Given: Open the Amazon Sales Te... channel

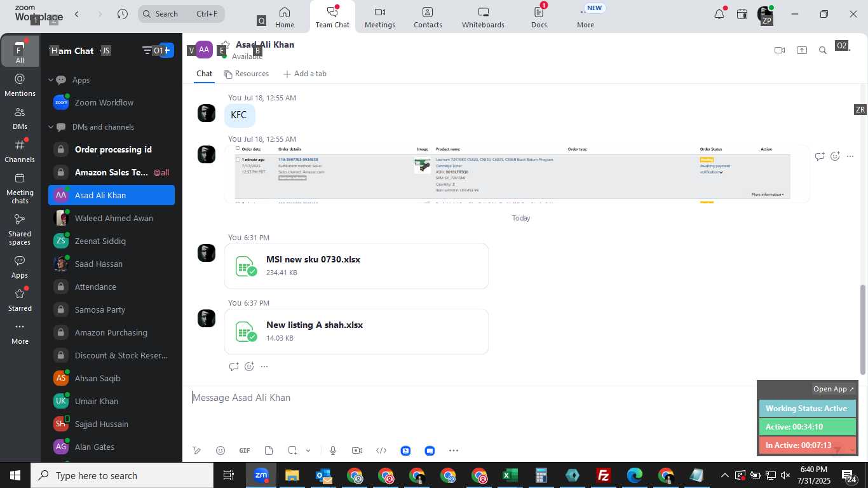Looking at the screenshot, I should click(x=111, y=172).
